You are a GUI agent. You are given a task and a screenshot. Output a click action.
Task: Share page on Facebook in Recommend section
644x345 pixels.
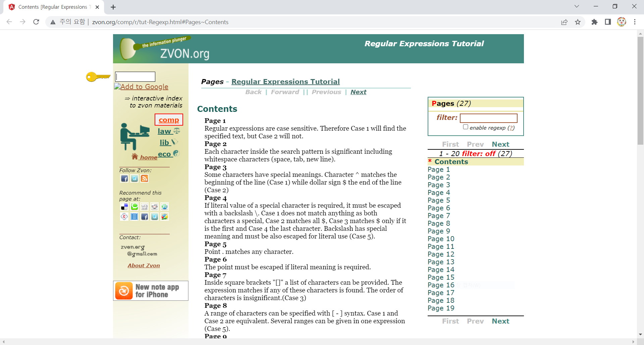point(145,217)
